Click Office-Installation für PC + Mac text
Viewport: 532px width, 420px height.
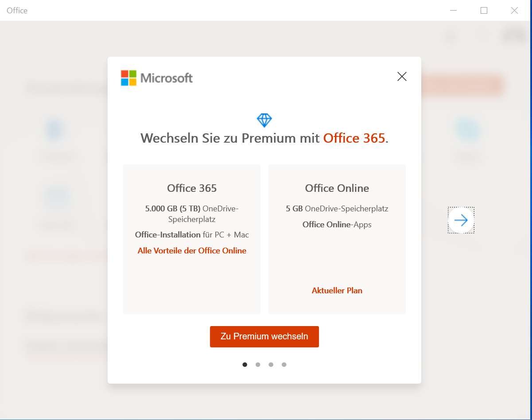[x=192, y=235]
